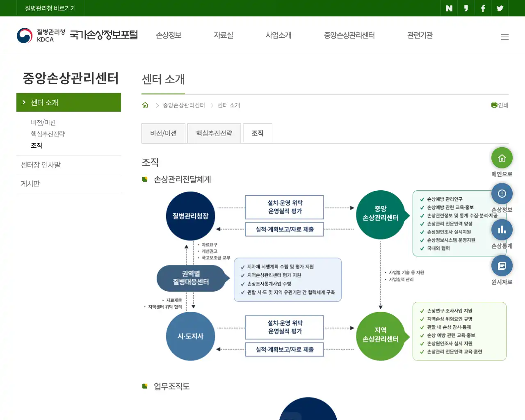The width and height of the screenshot is (525, 420).
Task: Select 비전/미션 in the sidebar
Action: pos(43,123)
